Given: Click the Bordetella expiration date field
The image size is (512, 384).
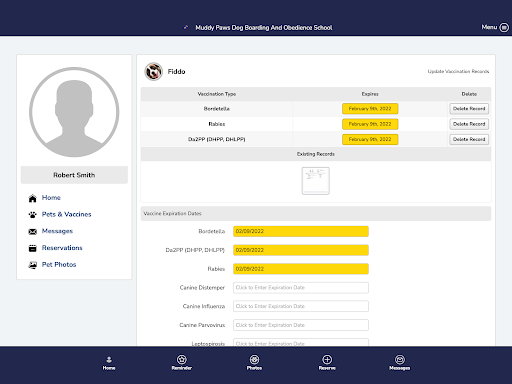Looking at the screenshot, I should (301, 231).
